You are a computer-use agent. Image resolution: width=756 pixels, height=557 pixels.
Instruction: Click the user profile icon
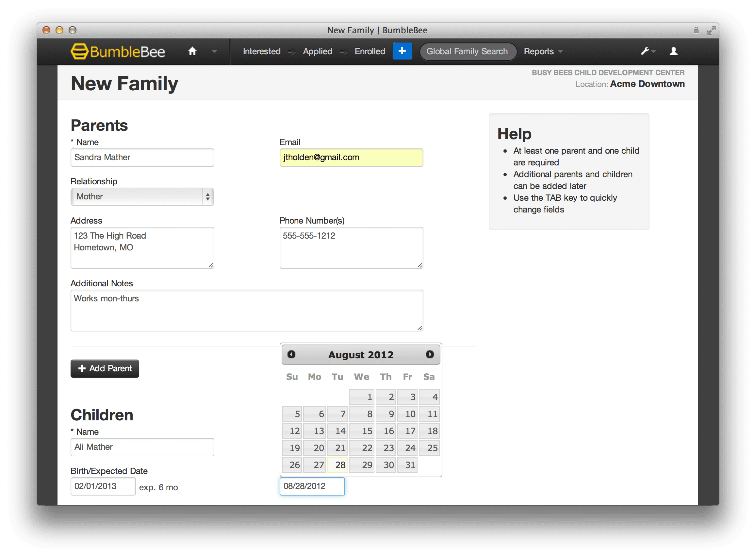(x=673, y=51)
